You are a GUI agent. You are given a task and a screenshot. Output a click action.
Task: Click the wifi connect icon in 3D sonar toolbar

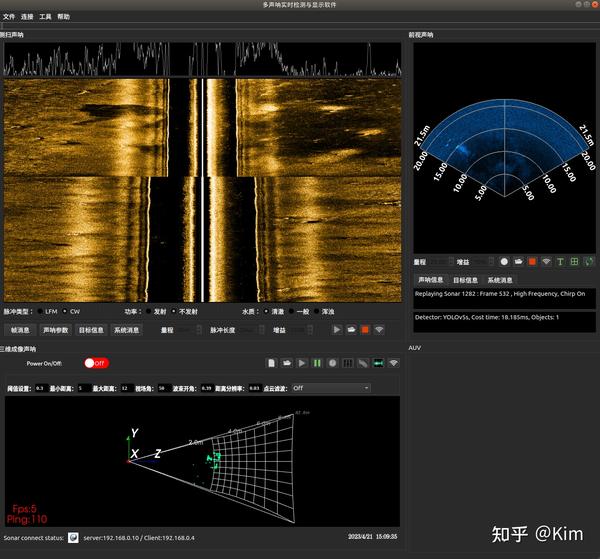coord(393,363)
